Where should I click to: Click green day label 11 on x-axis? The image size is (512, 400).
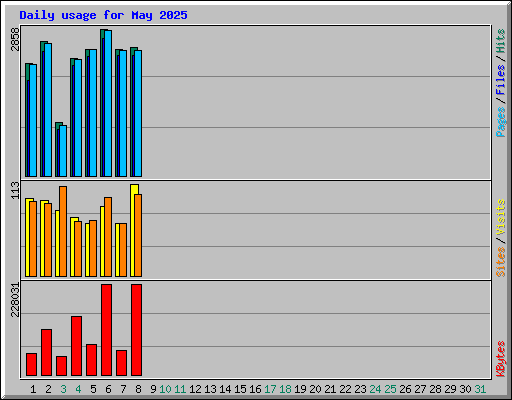coord(180,389)
